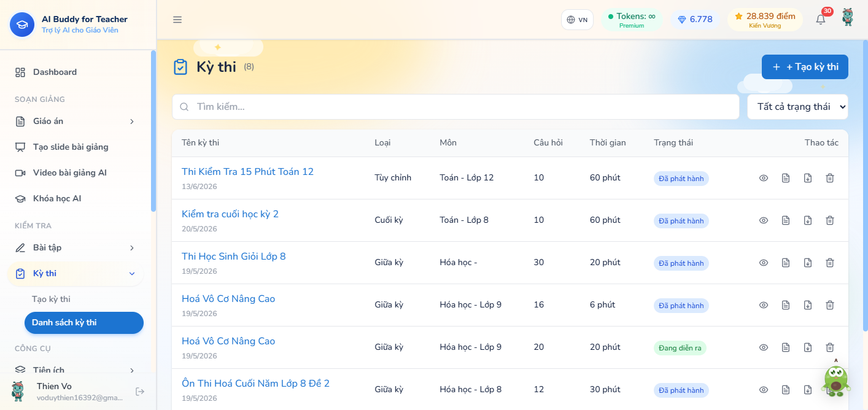The image size is (868, 410).
Task: Open the user avatar in the top bar
Action: point(848,17)
